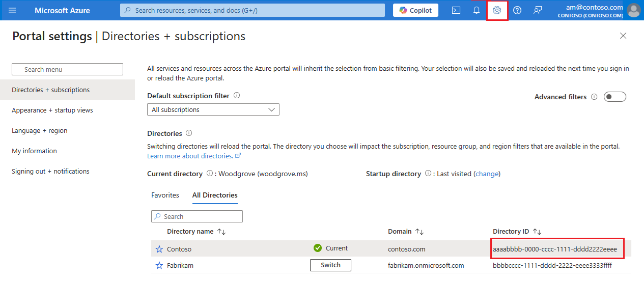Select My information menu item
The height and width of the screenshot is (281, 644).
[x=67, y=151]
